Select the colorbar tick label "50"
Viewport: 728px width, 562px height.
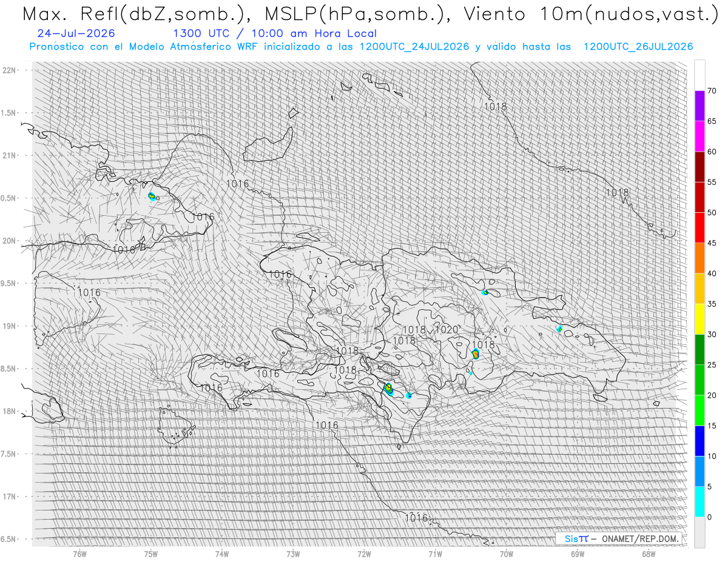(x=712, y=213)
